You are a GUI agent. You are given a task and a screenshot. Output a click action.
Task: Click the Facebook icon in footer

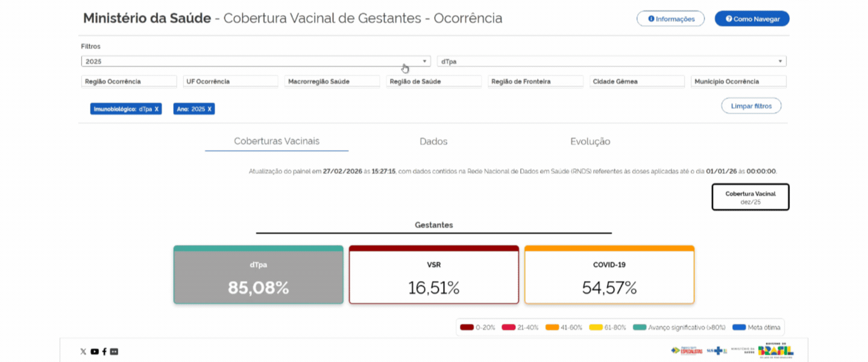104,352
